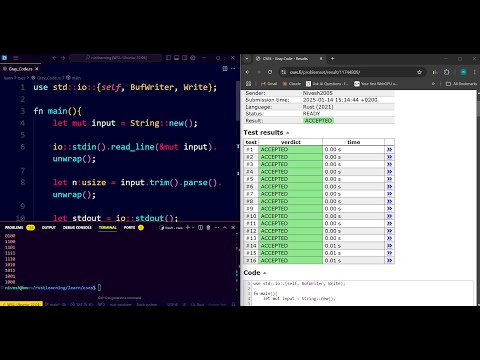Click the ACCEPTED verdict for test #10
Image resolution: width=480 pixels, height=360 pixels.
click(x=290, y=216)
